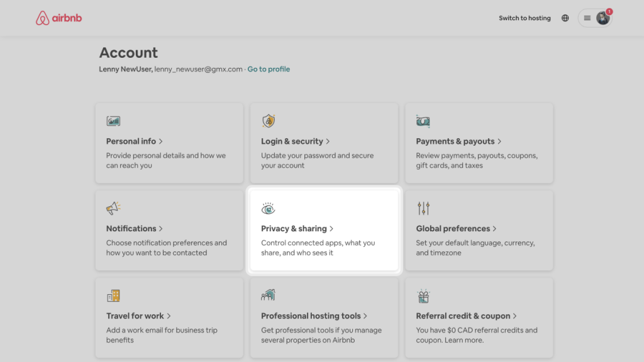Click the Login & security shield icon
The height and width of the screenshot is (362, 644).
click(269, 121)
